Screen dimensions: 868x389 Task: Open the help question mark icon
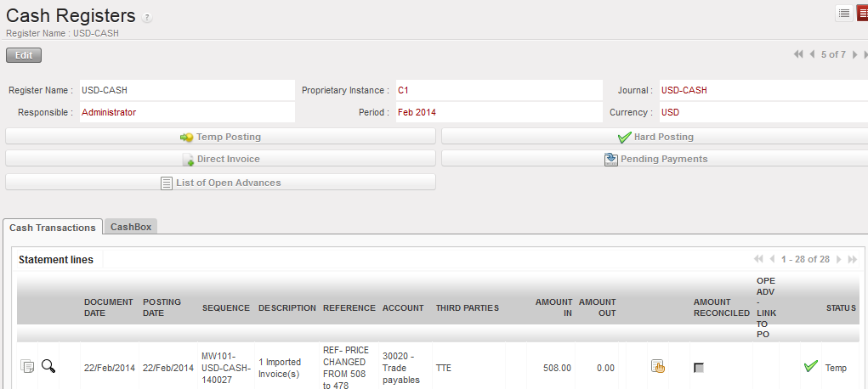tap(147, 18)
